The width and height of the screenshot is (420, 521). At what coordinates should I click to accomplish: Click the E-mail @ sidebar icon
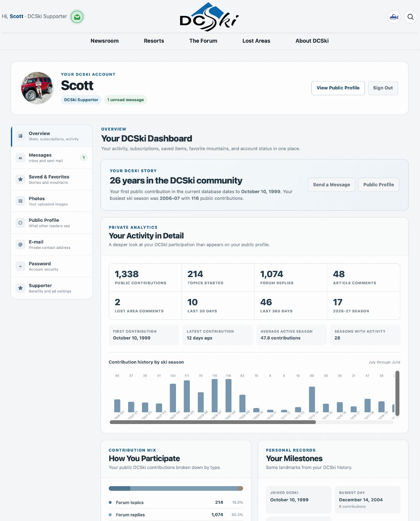tap(20, 244)
